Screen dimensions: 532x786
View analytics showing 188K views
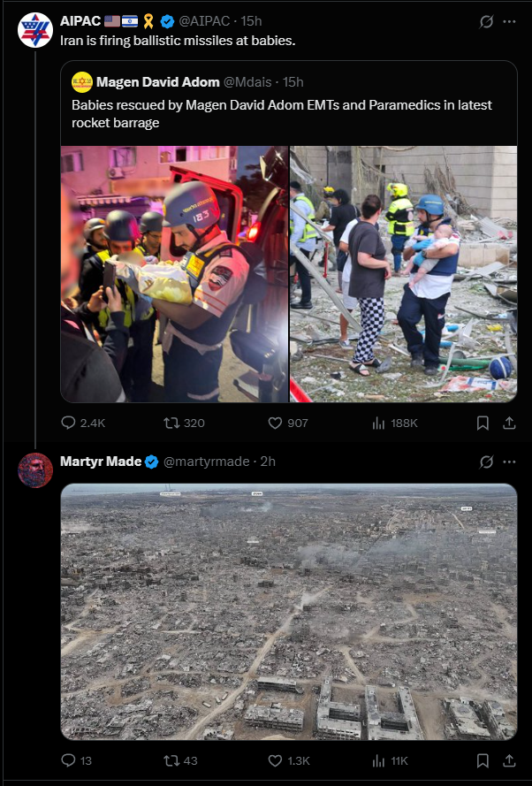[x=395, y=424]
